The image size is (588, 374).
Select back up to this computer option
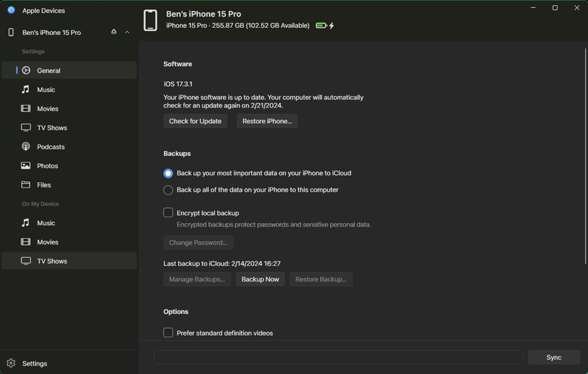pyautogui.click(x=168, y=190)
